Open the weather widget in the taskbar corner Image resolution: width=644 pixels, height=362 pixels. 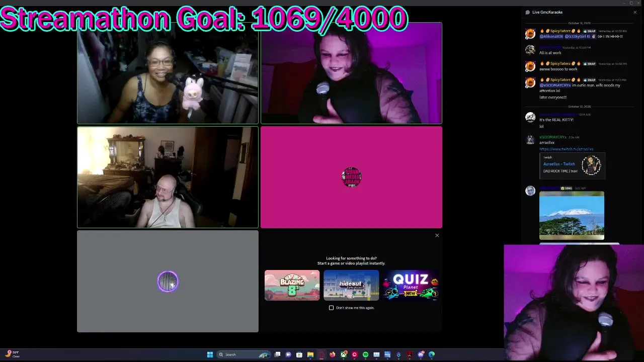pyautogui.click(x=13, y=354)
